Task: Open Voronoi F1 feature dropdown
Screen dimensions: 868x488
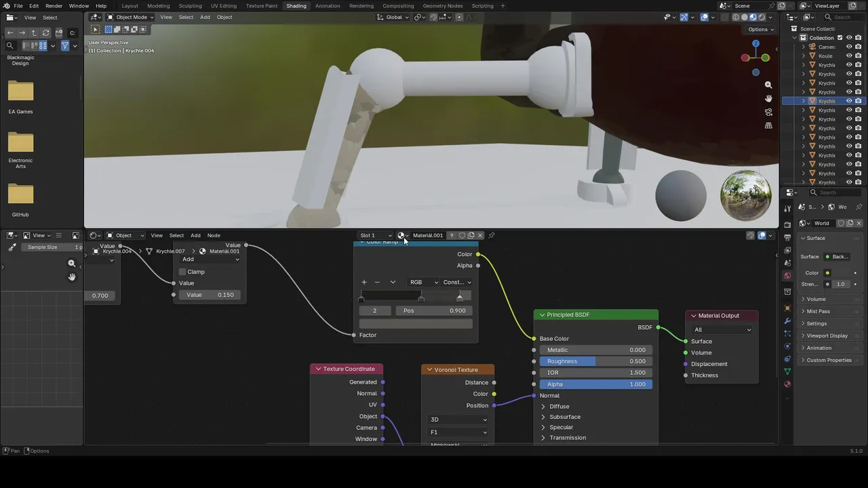Action: coord(458,432)
